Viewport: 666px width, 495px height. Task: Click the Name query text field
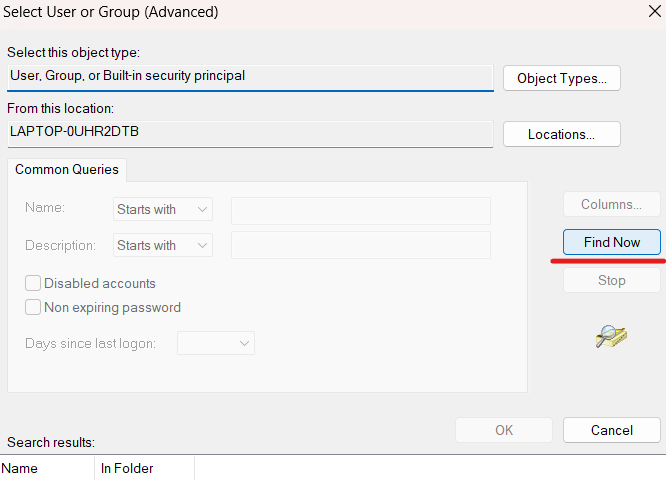click(x=361, y=211)
